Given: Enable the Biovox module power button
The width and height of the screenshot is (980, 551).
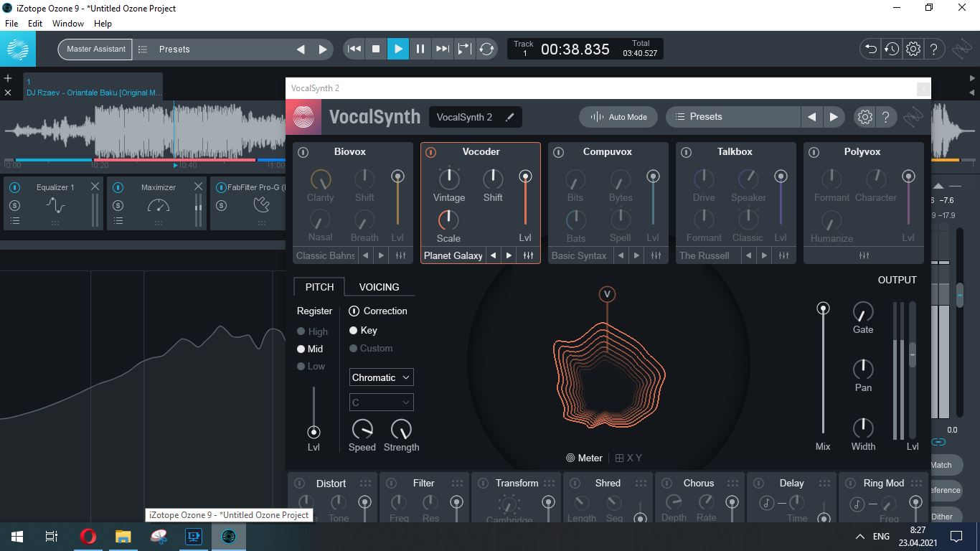Looking at the screenshot, I should coord(303,152).
